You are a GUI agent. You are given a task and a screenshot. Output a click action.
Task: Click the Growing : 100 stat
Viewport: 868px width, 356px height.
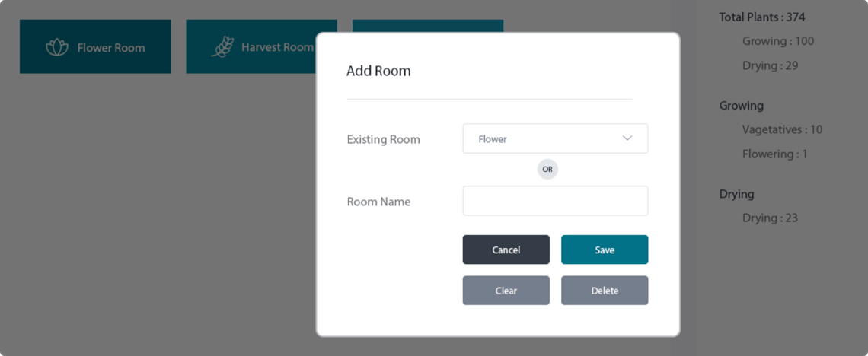(x=778, y=41)
